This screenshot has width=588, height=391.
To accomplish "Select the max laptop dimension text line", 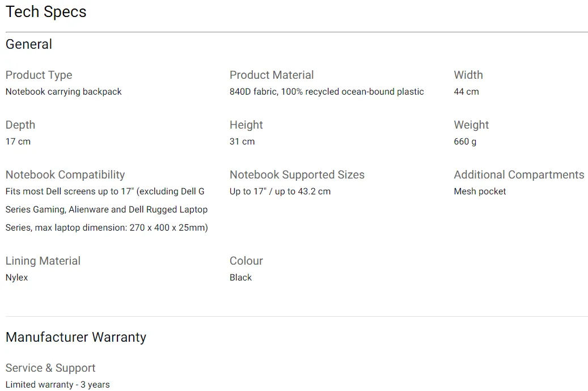I will [x=107, y=228].
